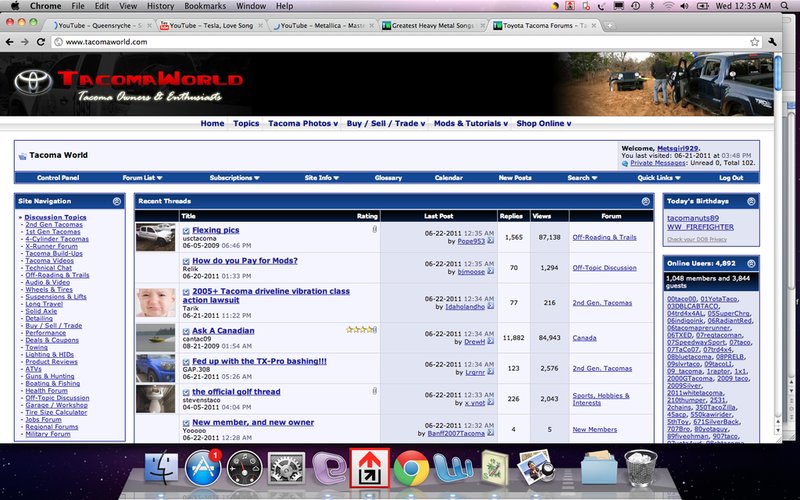Click the paperclip attachment icon on Flexing pics

pos(374,229)
